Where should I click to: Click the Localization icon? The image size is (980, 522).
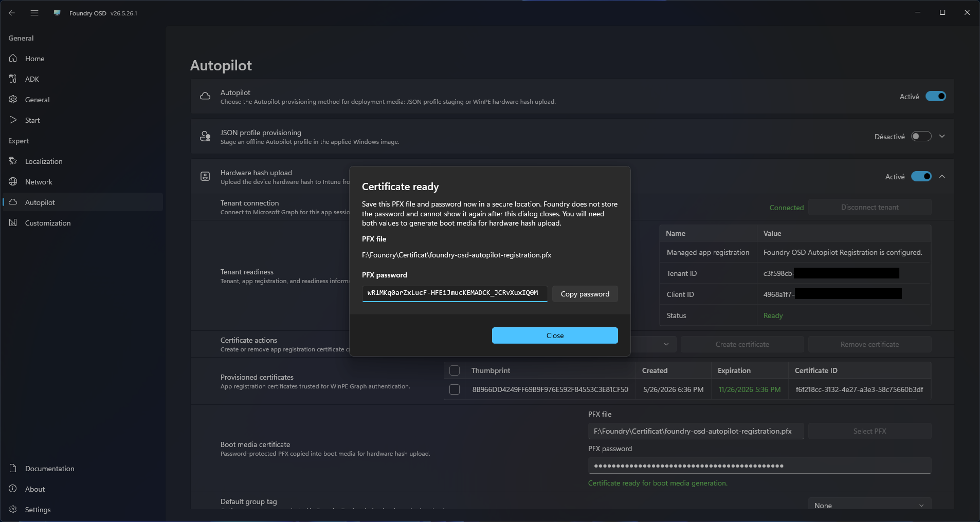13,161
